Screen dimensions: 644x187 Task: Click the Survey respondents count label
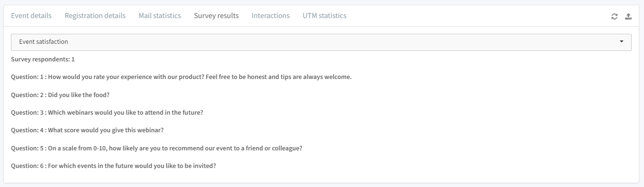tap(43, 59)
